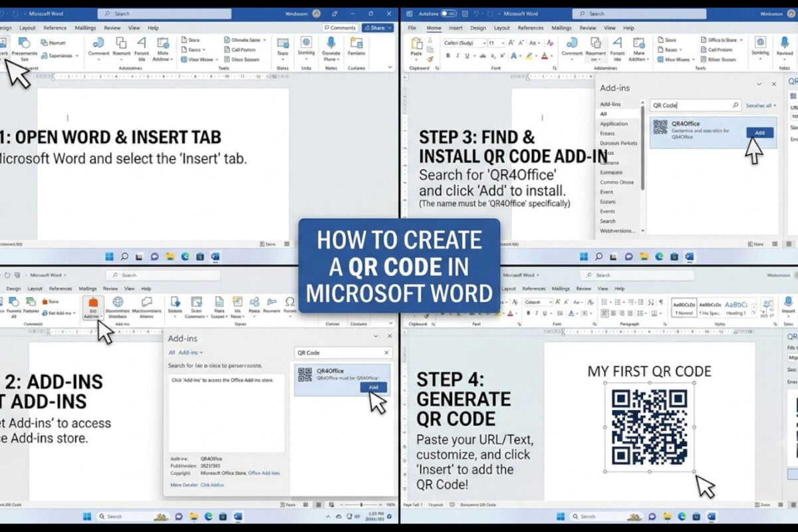The image size is (798, 532).
Task: Click Add next to QR4Office in Step 3 panel
Action: coord(759,132)
